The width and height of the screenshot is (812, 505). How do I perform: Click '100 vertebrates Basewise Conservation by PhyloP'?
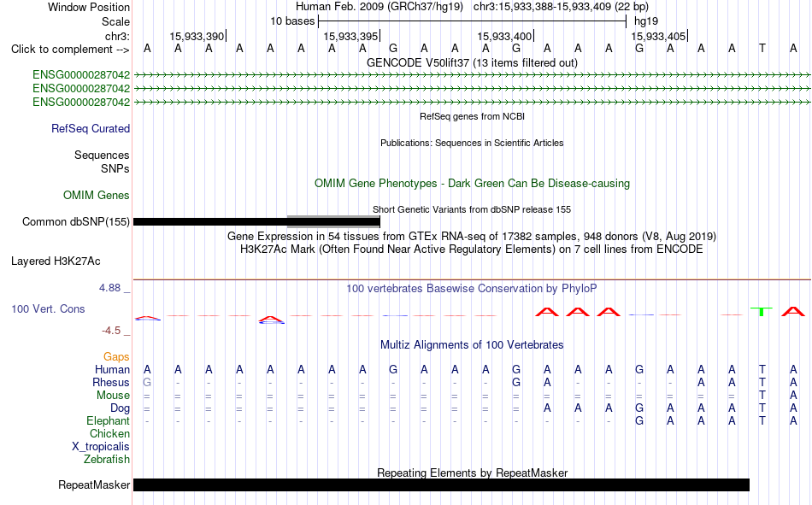coord(472,289)
